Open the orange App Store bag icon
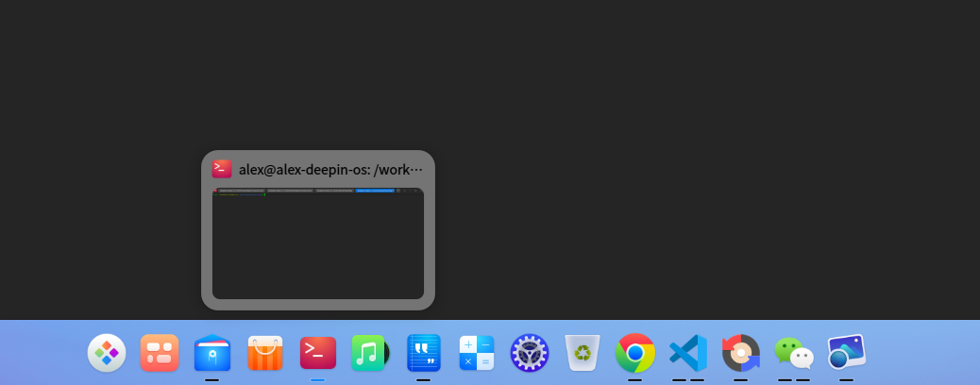This screenshot has height=385, width=980. pyautogui.click(x=265, y=353)
